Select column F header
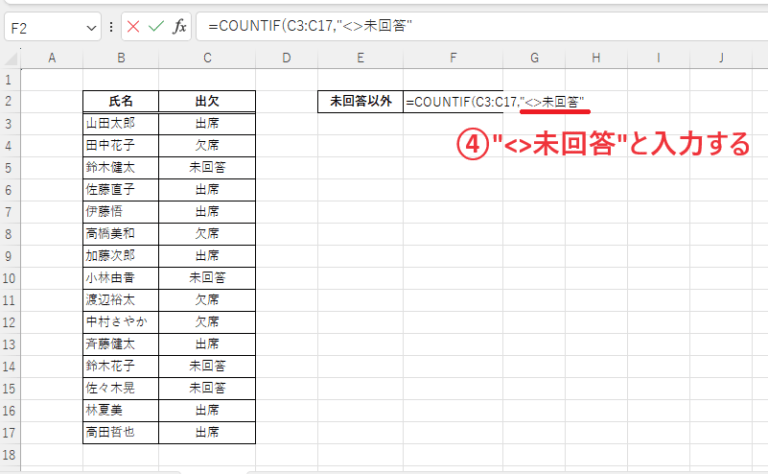The image size is (768, 474). click(453, 59)
